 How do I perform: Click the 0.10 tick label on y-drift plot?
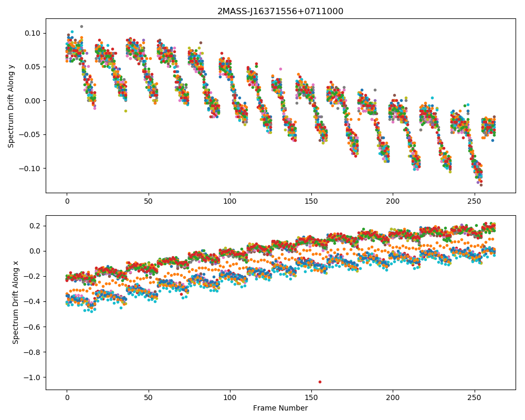33,33
